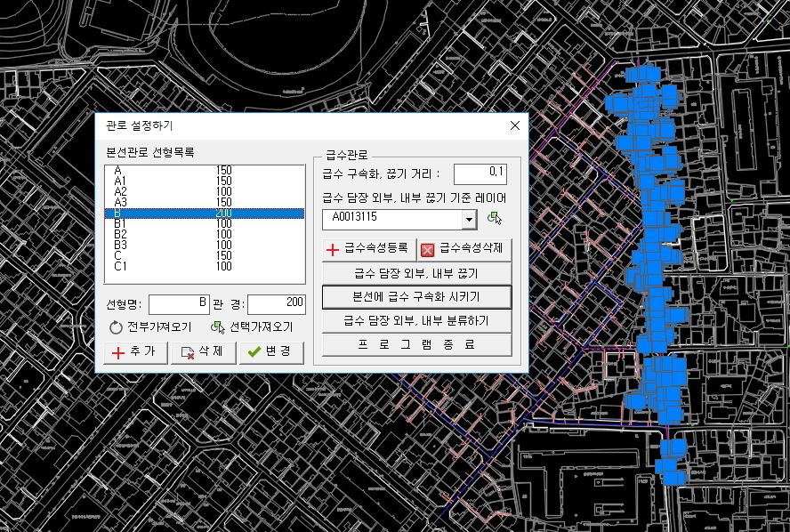790x532 pixels.
Task: Click 급수속성등록 button
Action: (x=369, y=249)
